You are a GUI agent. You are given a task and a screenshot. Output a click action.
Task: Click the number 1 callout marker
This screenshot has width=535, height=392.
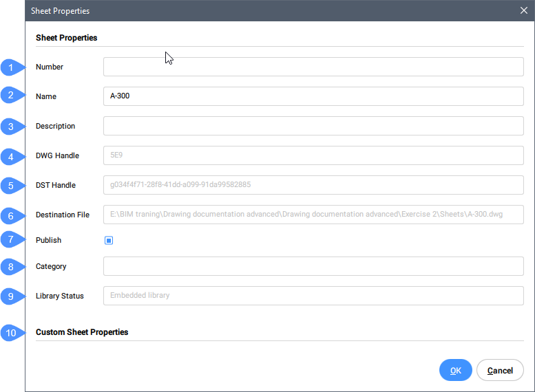tap(12, 67)
